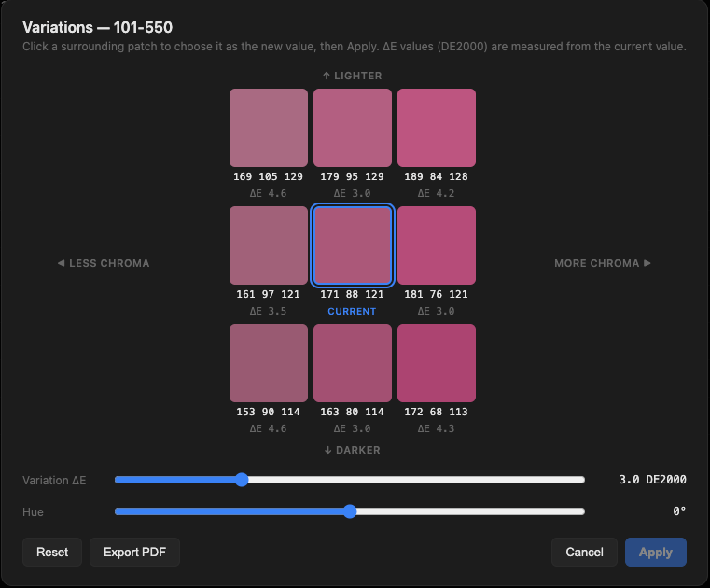710x588 pixels.
Task: Select the 172 68 113 swatch
Action: point(437,363)
